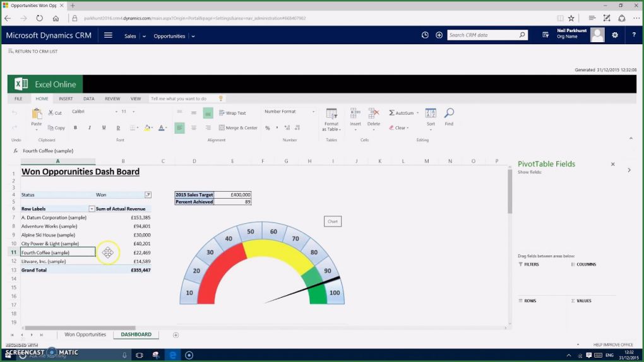Align text right in the cell

[208, 127]
